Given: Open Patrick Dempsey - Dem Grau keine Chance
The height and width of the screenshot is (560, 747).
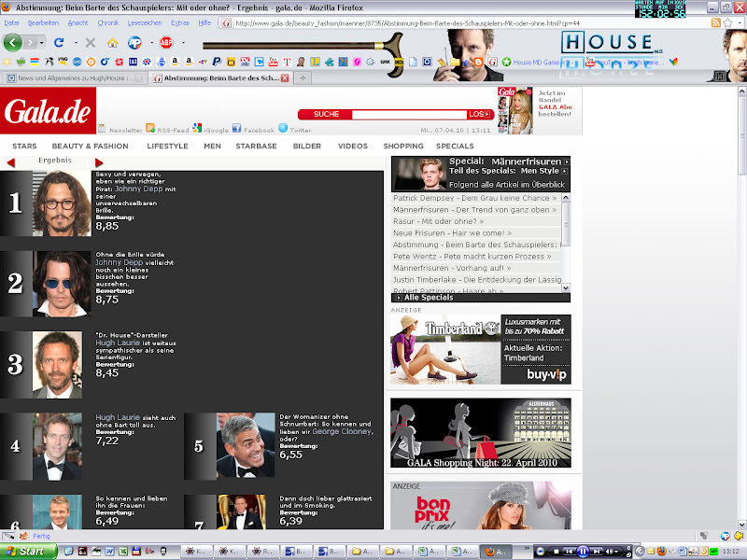Looking at the screenshot, I should tap(474, 198).
